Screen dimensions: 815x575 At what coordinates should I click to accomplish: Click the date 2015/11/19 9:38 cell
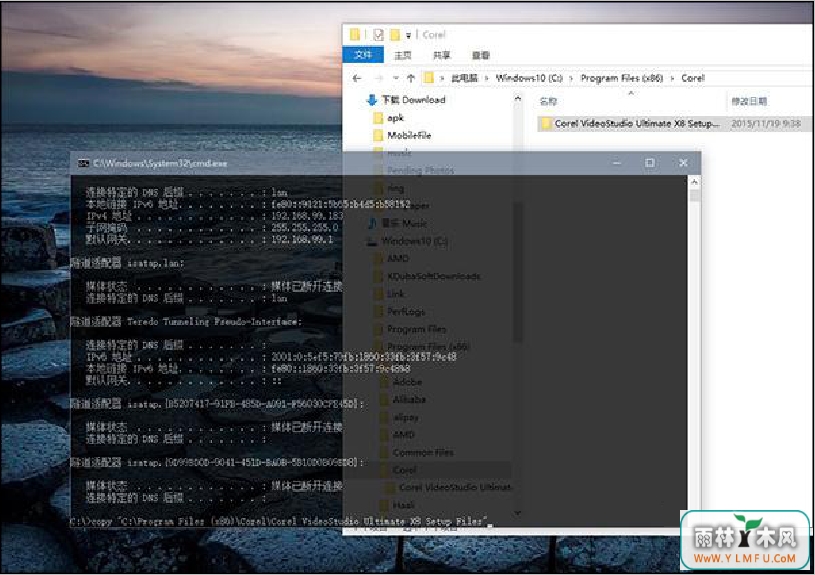pos(766,124)
